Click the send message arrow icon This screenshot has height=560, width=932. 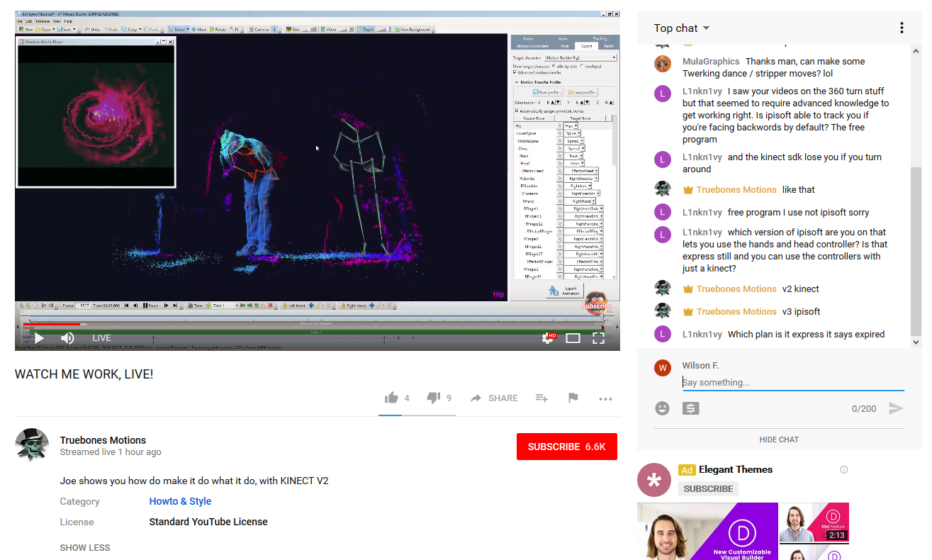896,408
